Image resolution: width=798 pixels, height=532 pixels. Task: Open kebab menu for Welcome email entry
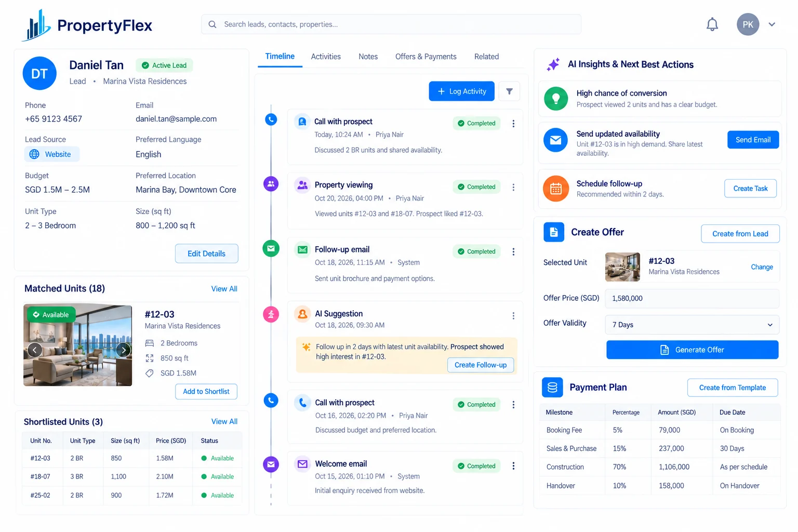point(513,466)
